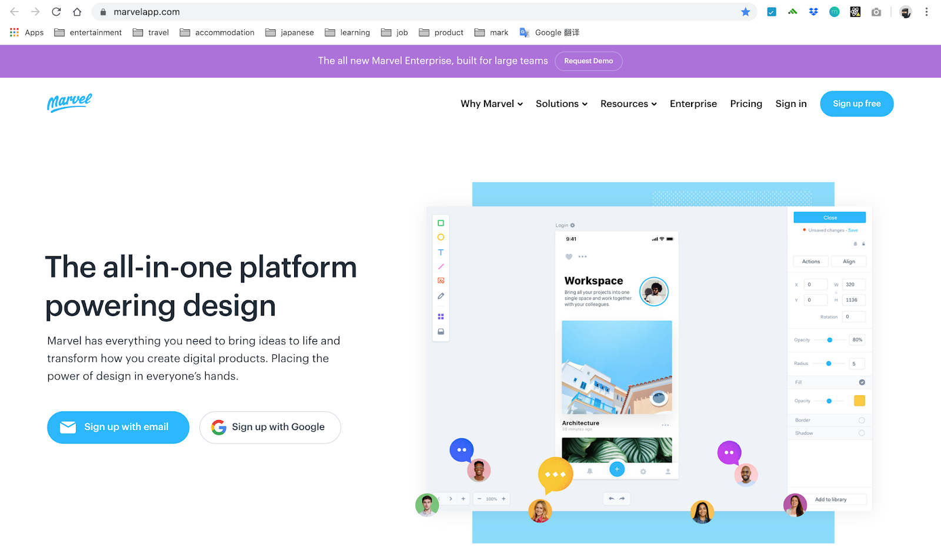This screenshot has width=941, height=560.
Task: Click Sign up with Google
Action: tap(270, 427)
